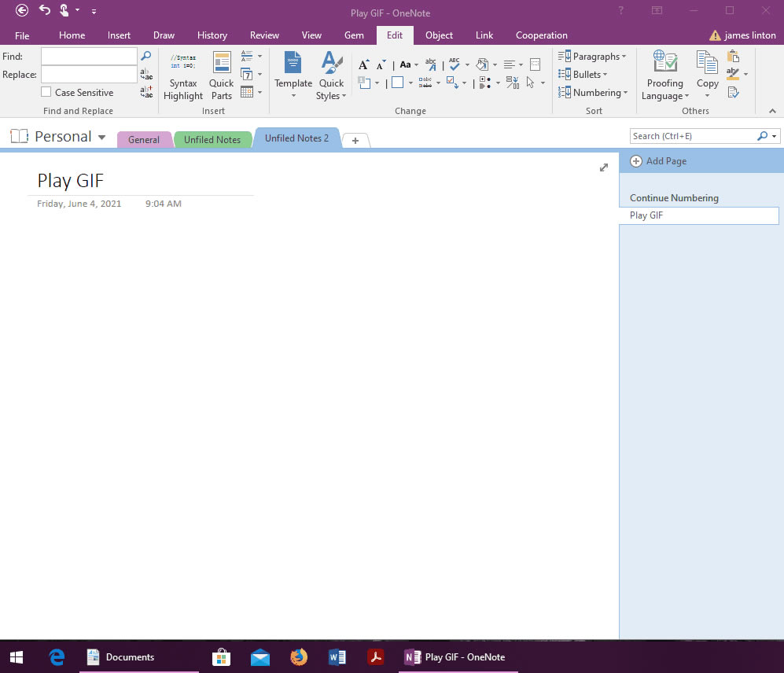The image size is (784, 673).
Task: Toggle full page view with expand arrow
Action: 604,167
